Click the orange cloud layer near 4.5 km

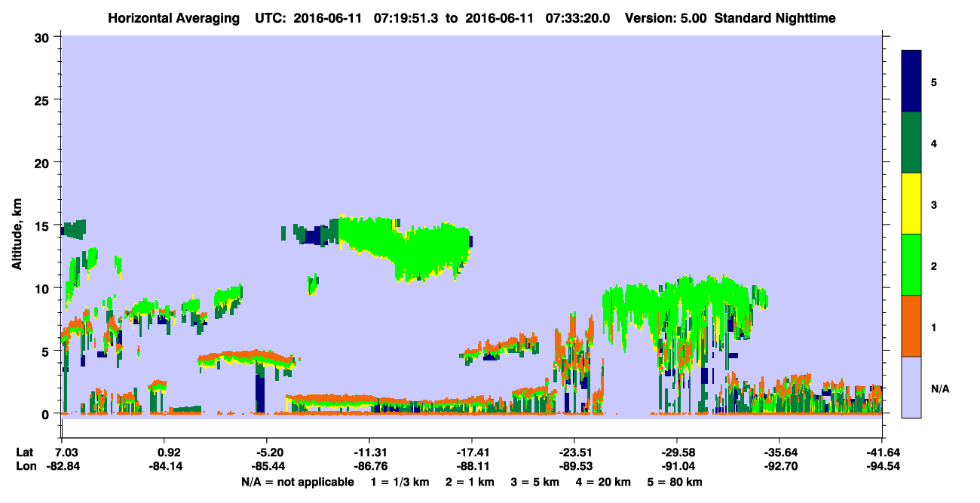point(247,357)
